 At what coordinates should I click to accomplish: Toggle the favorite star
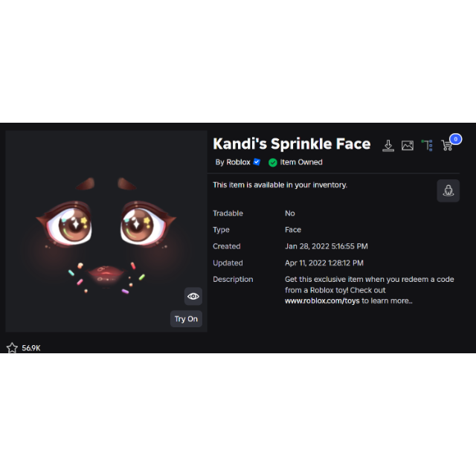(12, 347)
